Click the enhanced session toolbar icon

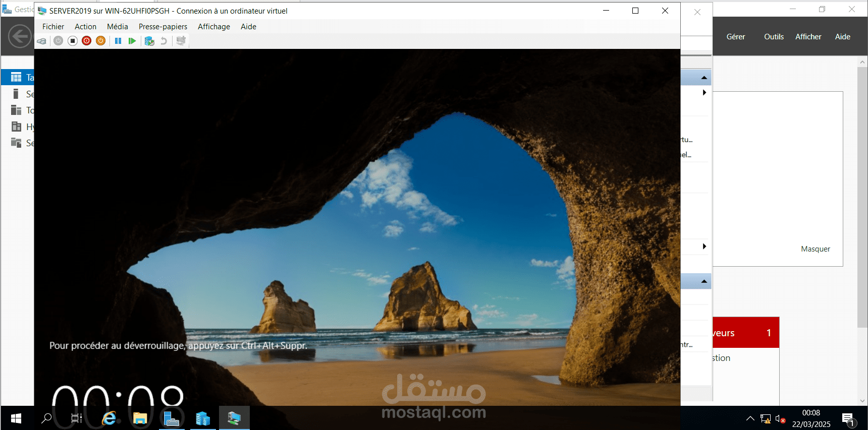[x=181, y=41]
